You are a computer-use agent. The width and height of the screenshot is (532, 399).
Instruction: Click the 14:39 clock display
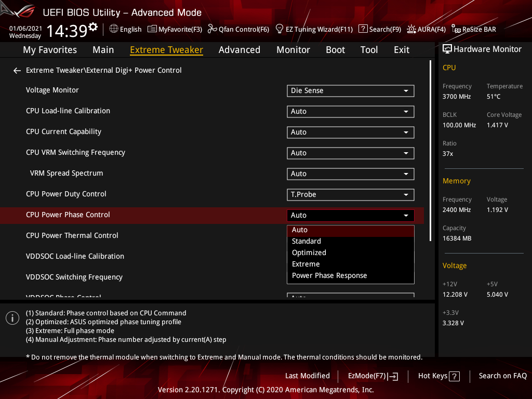pyautogui.click(x=67, y=31)
